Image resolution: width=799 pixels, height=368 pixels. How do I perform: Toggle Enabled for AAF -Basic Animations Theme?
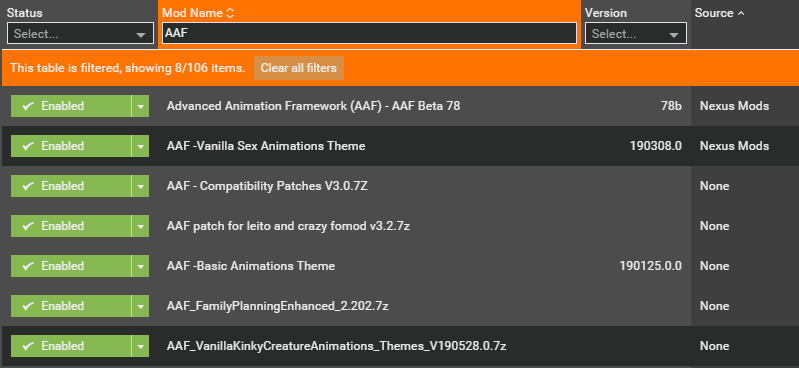[x=71, y=266]
